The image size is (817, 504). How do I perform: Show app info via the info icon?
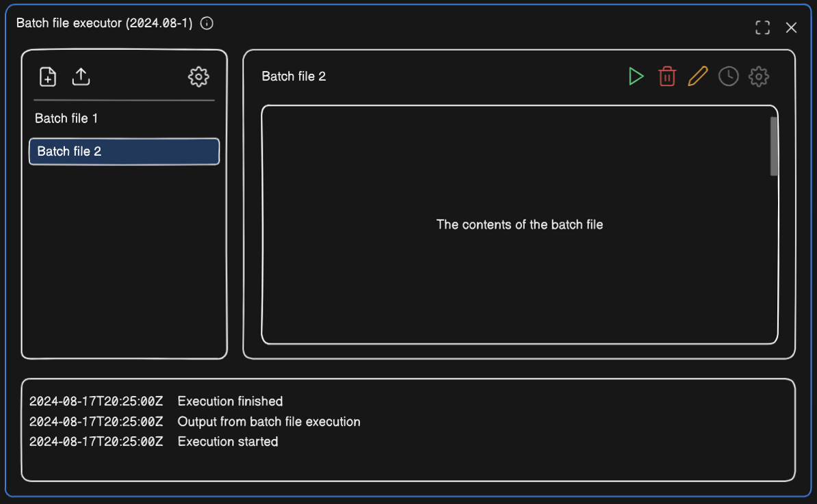pos(206,23)
